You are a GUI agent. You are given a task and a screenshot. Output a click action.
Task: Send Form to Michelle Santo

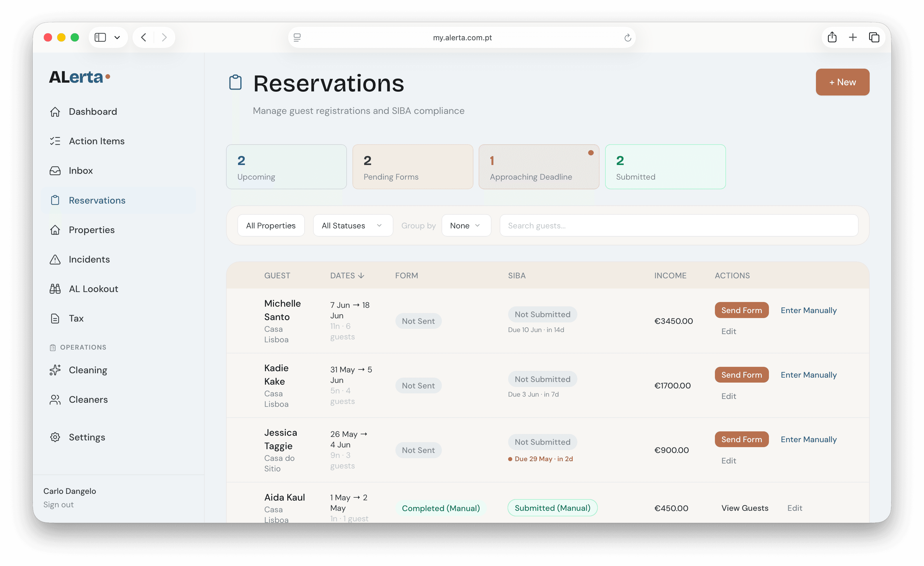point(741,310)
